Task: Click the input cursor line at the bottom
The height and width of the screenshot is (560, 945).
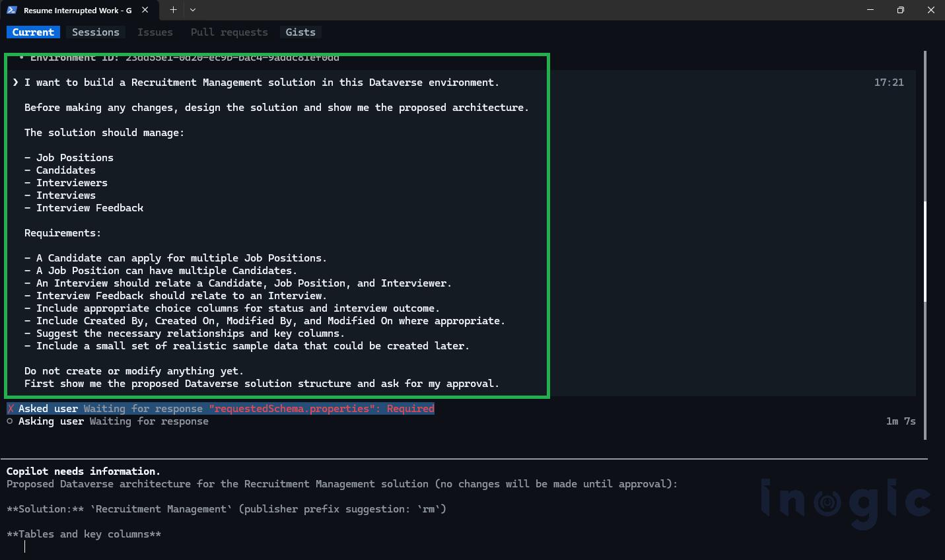Action: (25, 547)
